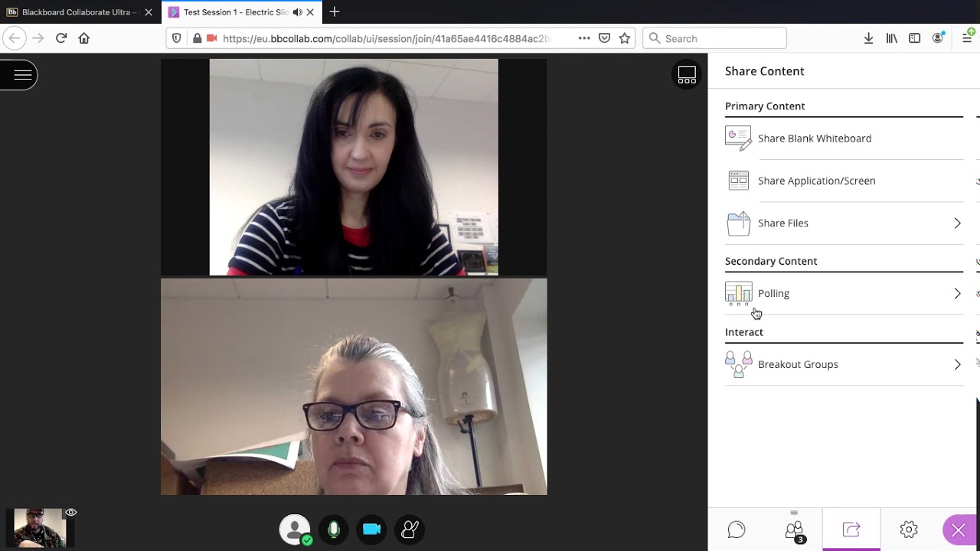Click the browser Search field

(x=714, y=38)
